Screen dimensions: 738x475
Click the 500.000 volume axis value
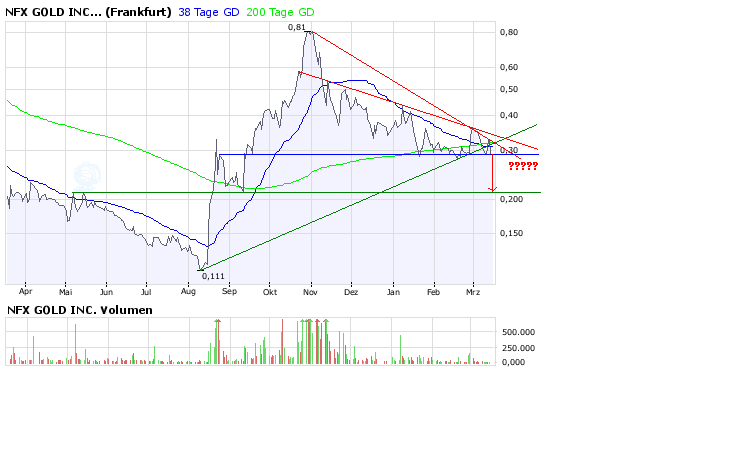pos(519,332)
